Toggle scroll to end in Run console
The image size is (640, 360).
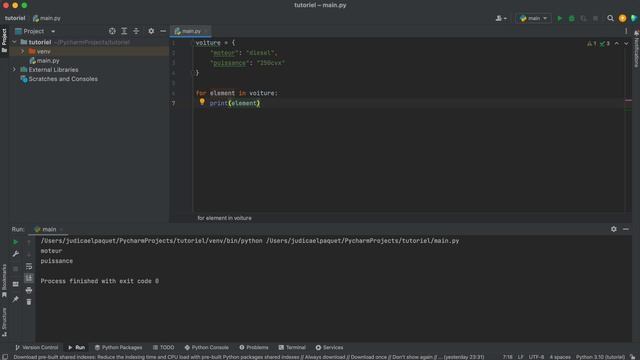(29, 278)
